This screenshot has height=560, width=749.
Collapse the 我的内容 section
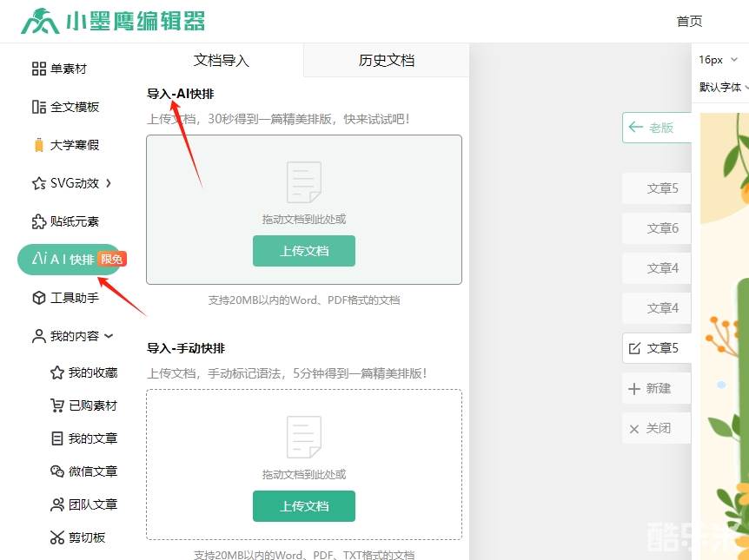[109, 336]
